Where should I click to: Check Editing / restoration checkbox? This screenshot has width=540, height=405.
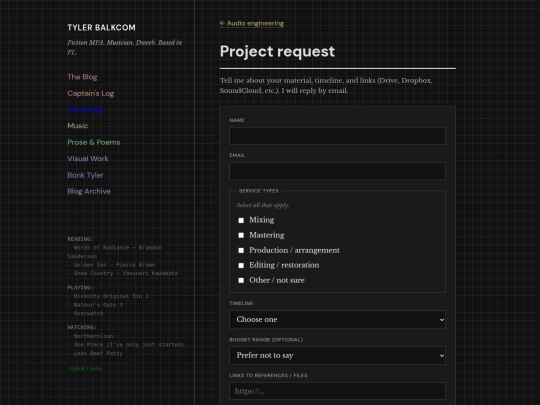(241, 265)
